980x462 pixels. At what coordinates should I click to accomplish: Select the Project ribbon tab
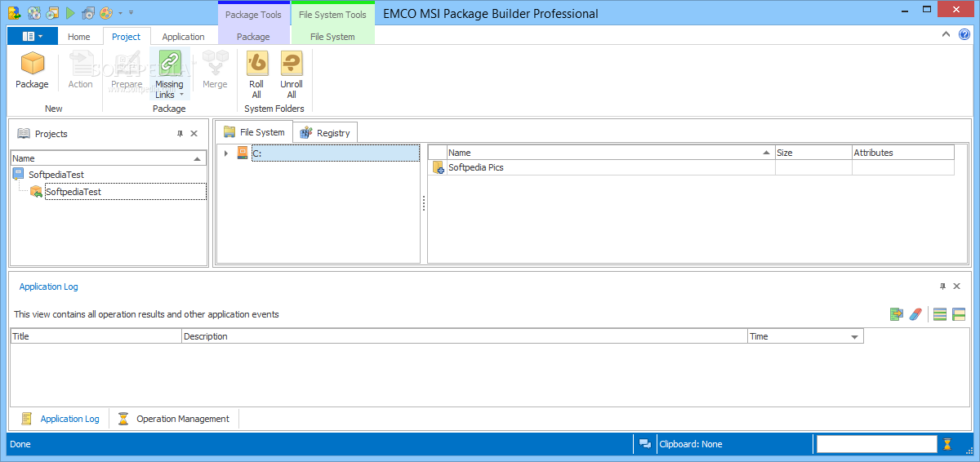[x=127, y=37]
